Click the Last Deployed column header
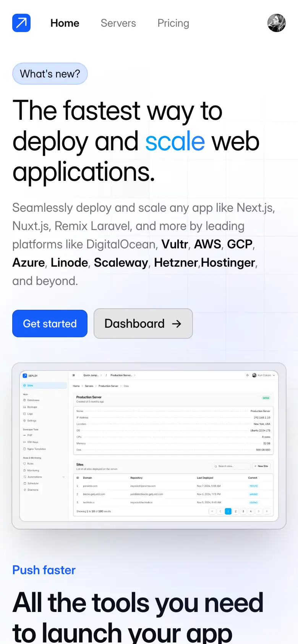 pos(205,478)
